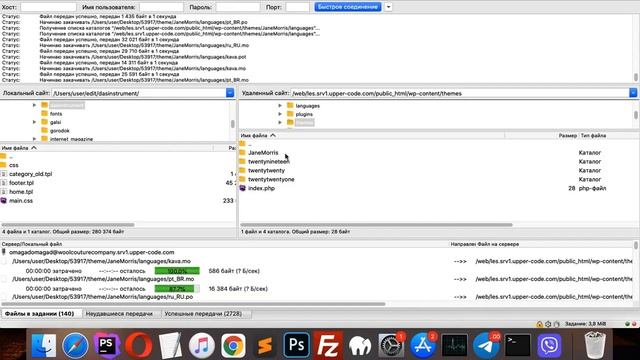Click the gear speed-limit icon in status bar

click(x=548, y=324)
